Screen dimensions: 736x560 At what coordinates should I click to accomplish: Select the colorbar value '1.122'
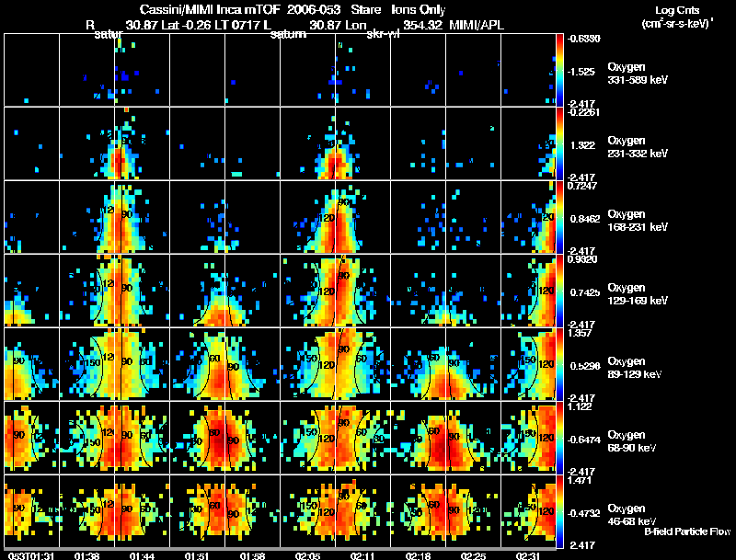point(580,406)
